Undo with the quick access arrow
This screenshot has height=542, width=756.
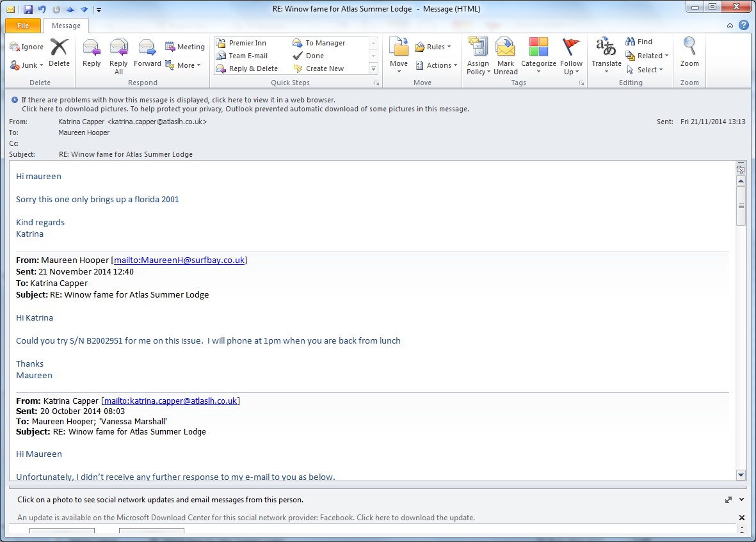point(42,9)
